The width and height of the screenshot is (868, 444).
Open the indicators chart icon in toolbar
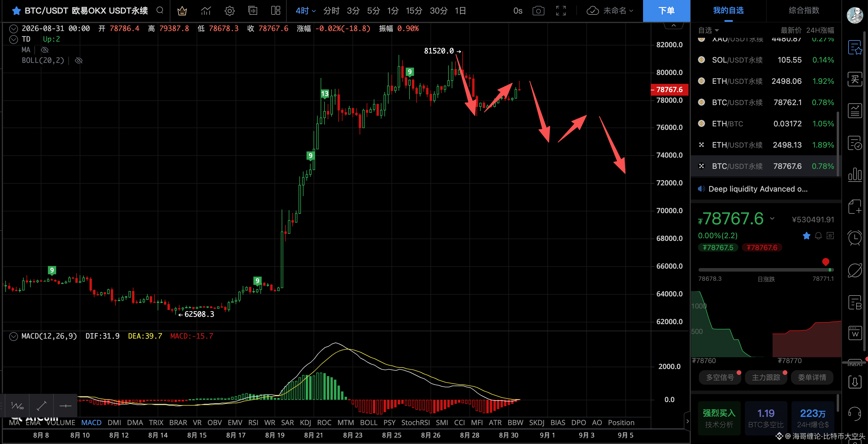pos(206,11)
